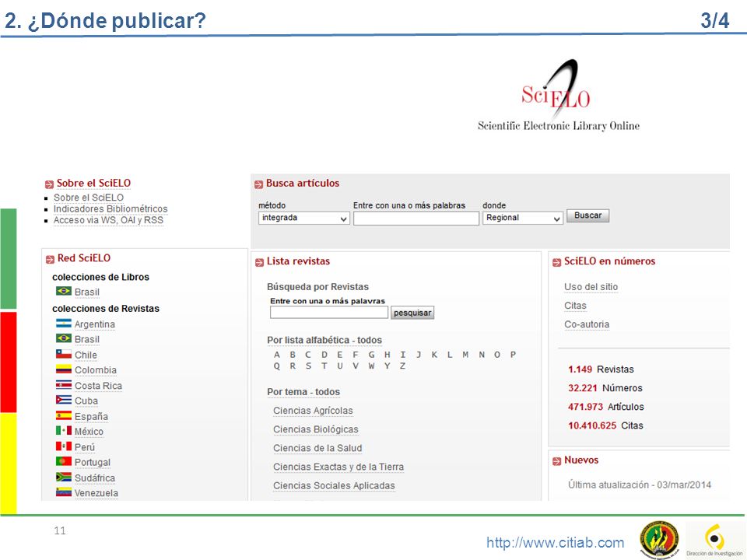747x560 pixels.
Task: Click the Sudáfrica flag icon
Action: pos(63,477)
